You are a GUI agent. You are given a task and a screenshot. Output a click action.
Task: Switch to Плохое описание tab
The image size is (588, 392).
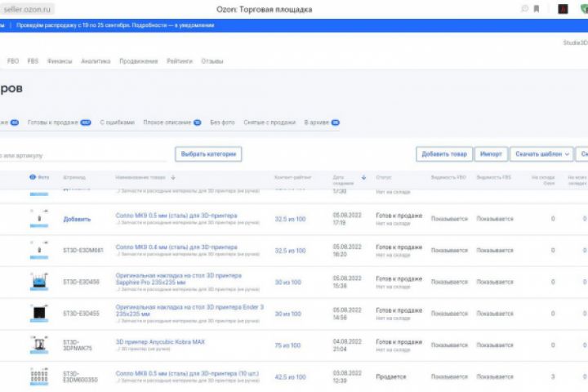point(172,122)
